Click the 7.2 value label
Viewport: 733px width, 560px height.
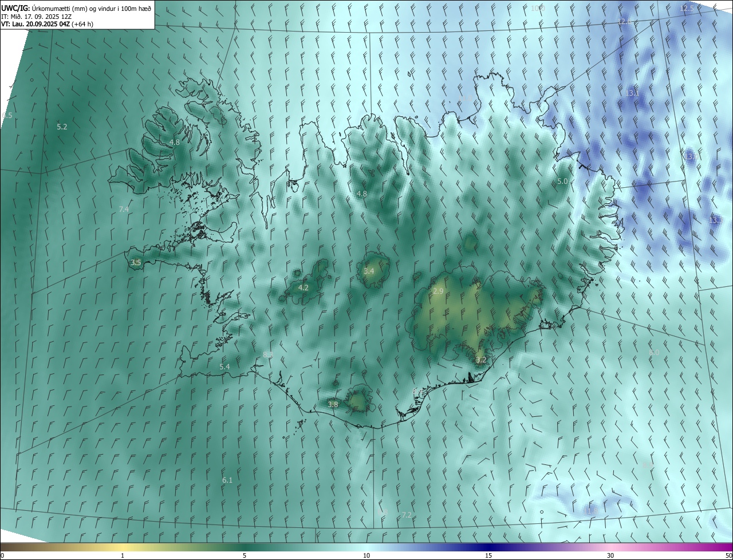coord(407,515)
